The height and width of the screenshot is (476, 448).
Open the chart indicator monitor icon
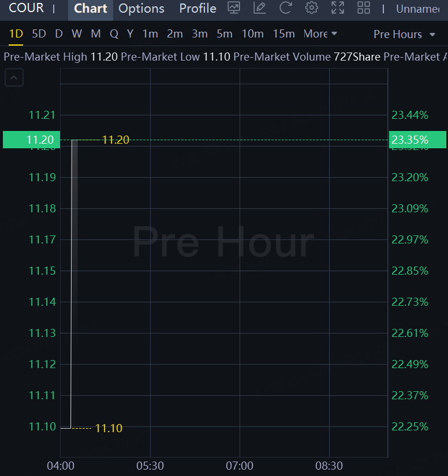(x=234, y=8)
